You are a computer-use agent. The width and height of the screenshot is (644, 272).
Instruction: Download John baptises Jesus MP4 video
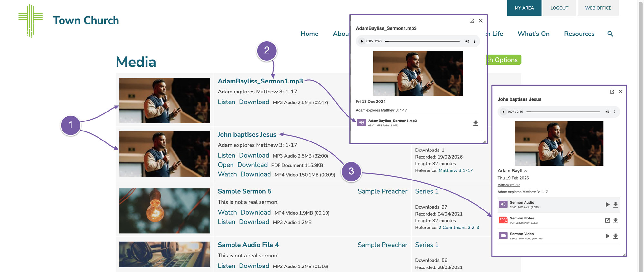[256, 174]
